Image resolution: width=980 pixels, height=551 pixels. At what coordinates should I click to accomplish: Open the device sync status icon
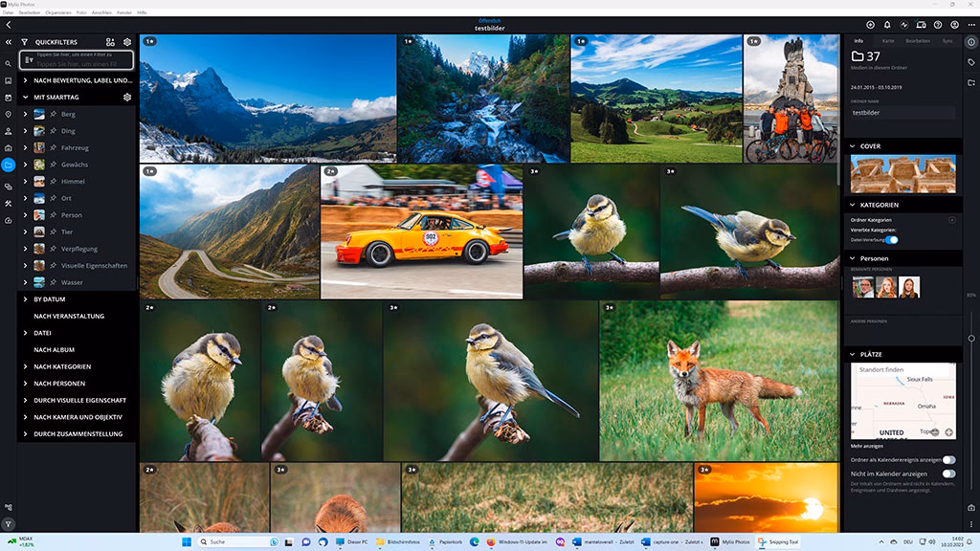tap(922, 25)
